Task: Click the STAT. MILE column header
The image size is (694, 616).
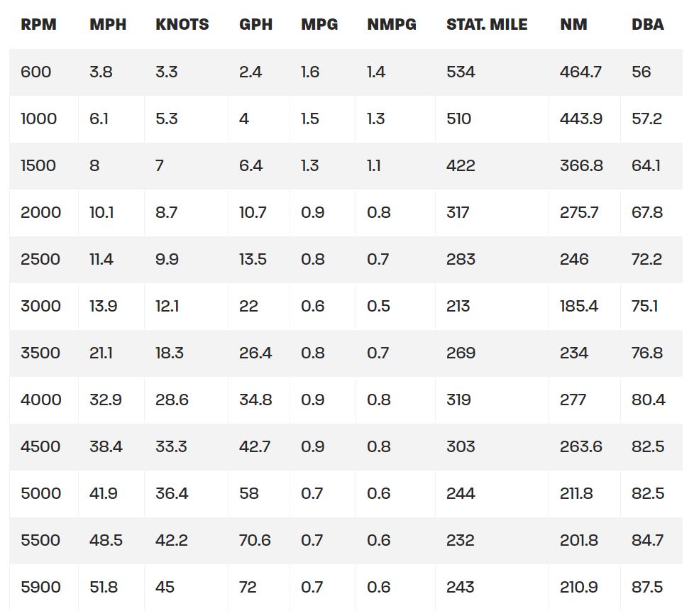Action: coord(487,25)
